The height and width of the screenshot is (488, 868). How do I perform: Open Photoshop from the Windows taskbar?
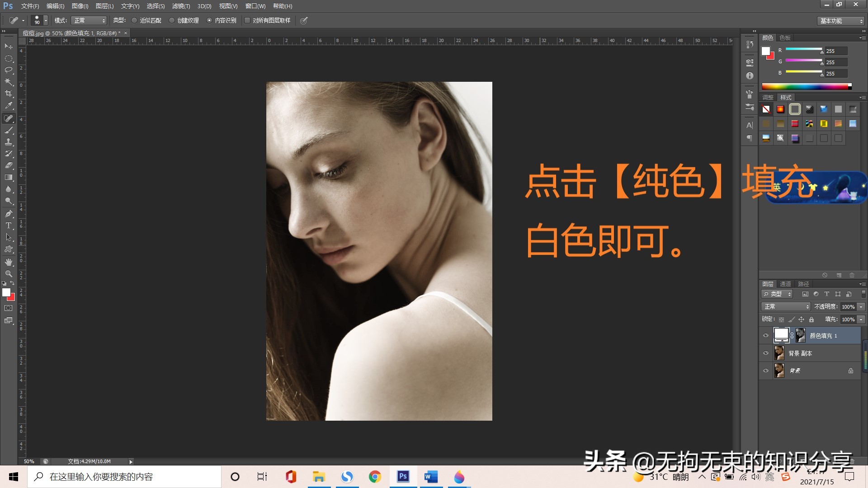403,477
